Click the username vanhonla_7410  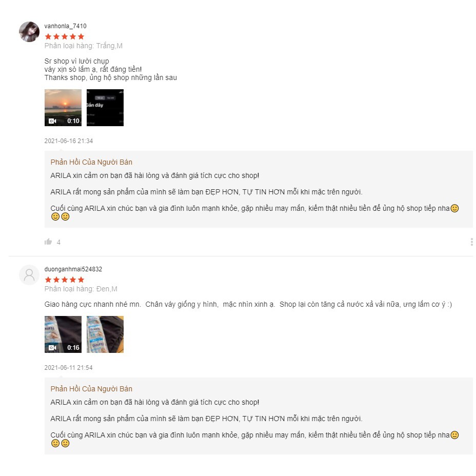point(65,26)
